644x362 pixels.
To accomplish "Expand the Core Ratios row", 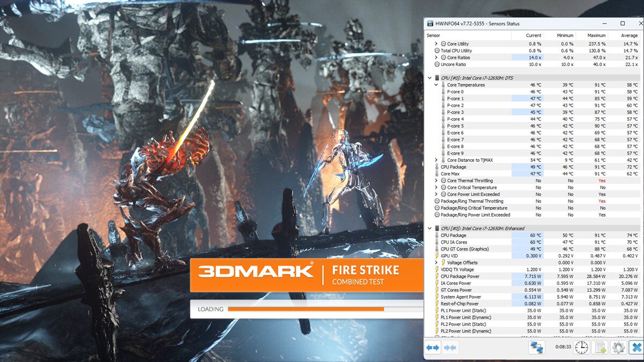I will [x=436, y=57].
